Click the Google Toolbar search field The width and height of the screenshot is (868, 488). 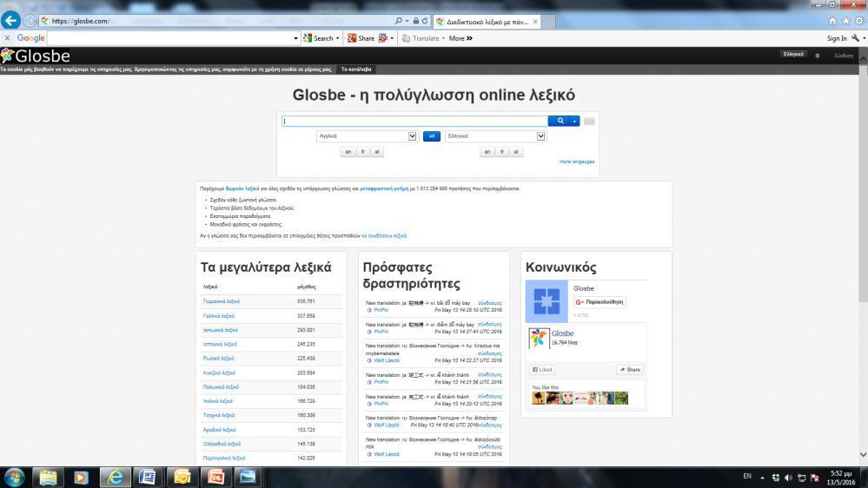(x=169, y=38)
